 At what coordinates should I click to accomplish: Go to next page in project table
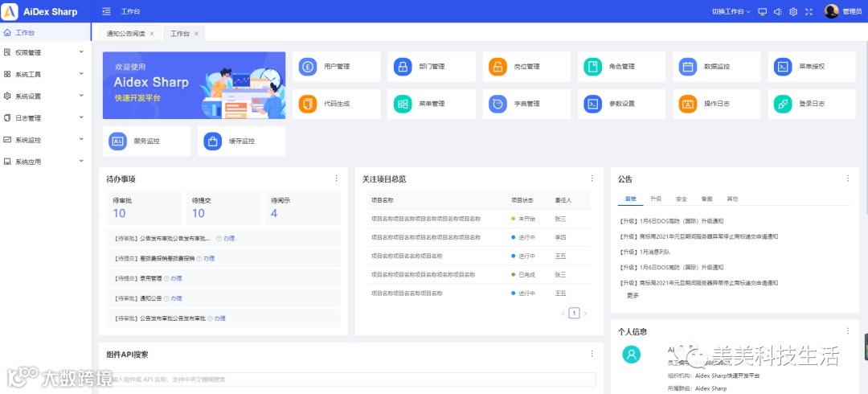585,314
